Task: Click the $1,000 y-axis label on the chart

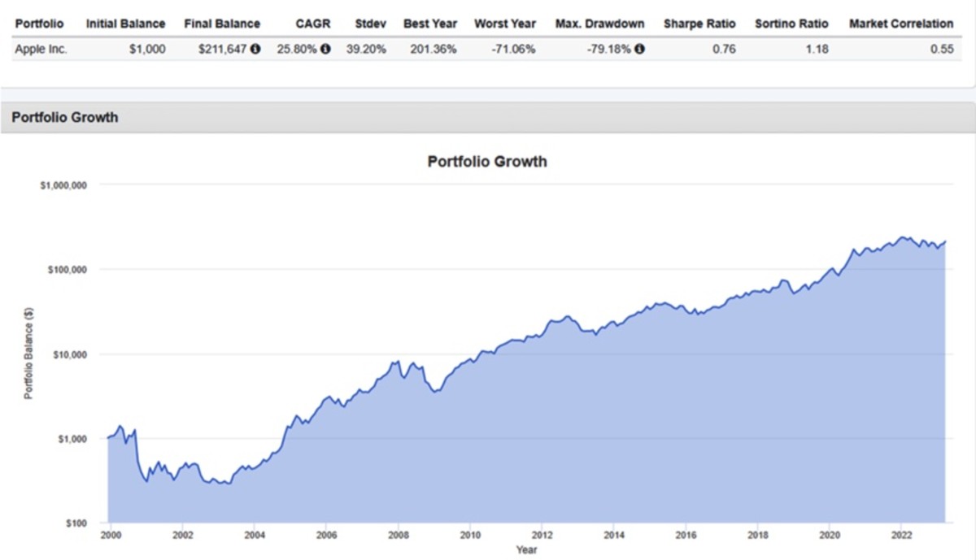Action: (x=72, y=439)
